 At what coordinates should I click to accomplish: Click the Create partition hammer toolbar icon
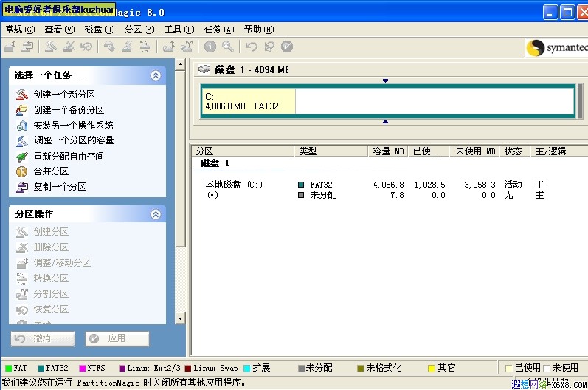click(51, 47)
